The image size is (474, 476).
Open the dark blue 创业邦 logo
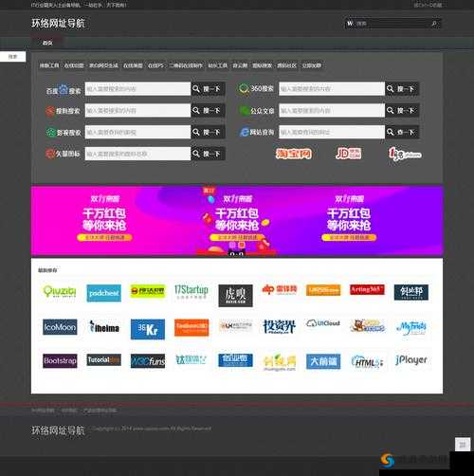[x=411, y=292]
